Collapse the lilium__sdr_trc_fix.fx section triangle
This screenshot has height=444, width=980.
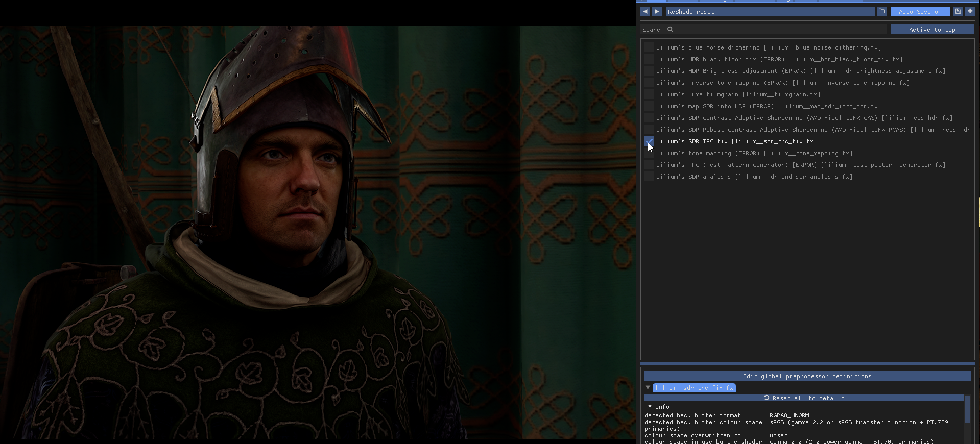point(648,388)
